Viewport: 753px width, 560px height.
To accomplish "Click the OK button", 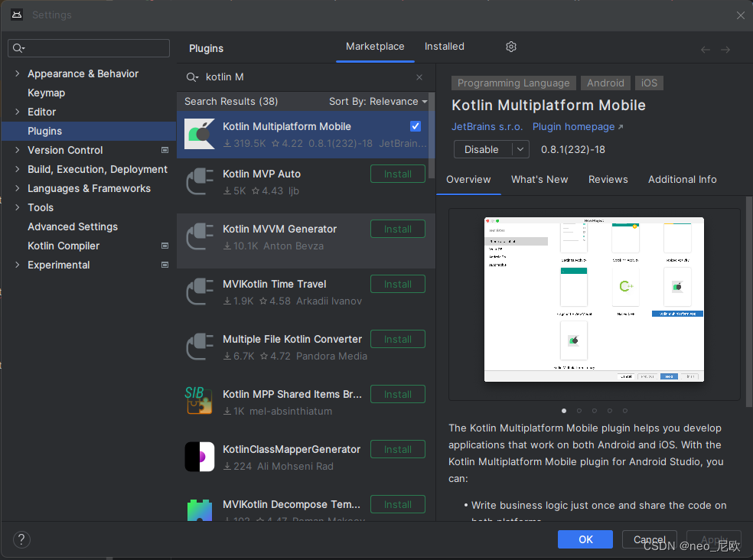I will pyautogui.click(x=585, y=539).
